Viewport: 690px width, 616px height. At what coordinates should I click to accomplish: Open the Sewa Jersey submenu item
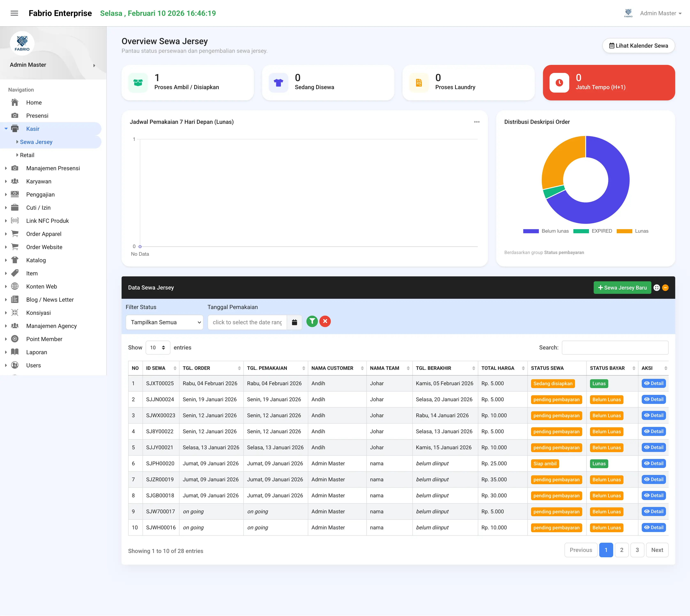pos(36,142)
